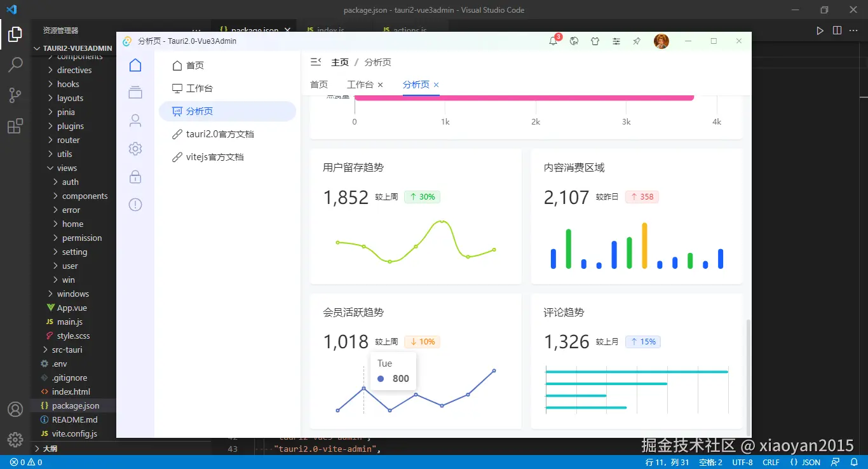Toggle sidebar collapse with the hamburger icon
Image resolution: width=868 pixels, height=469 pixels.
pyautogui.click(x=316, y=62)
